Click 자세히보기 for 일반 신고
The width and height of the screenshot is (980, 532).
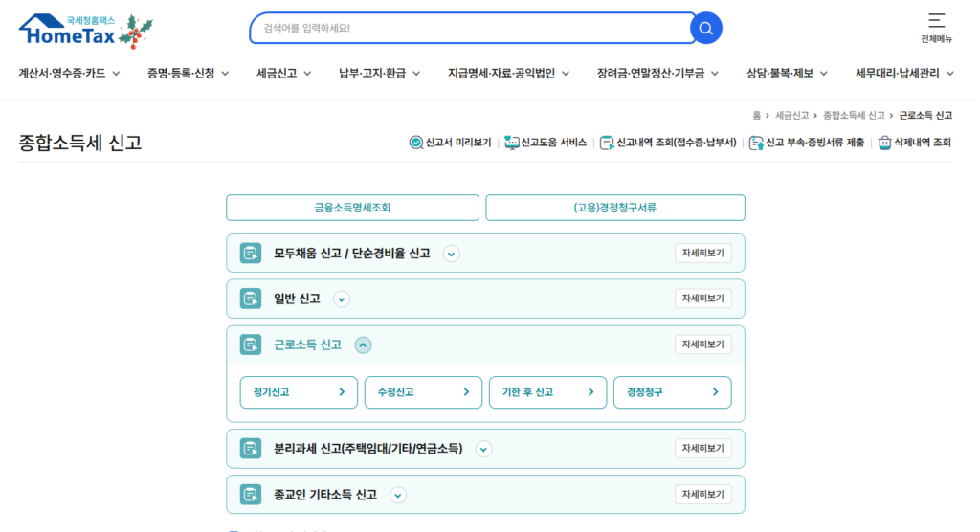[x=702, y=299]
